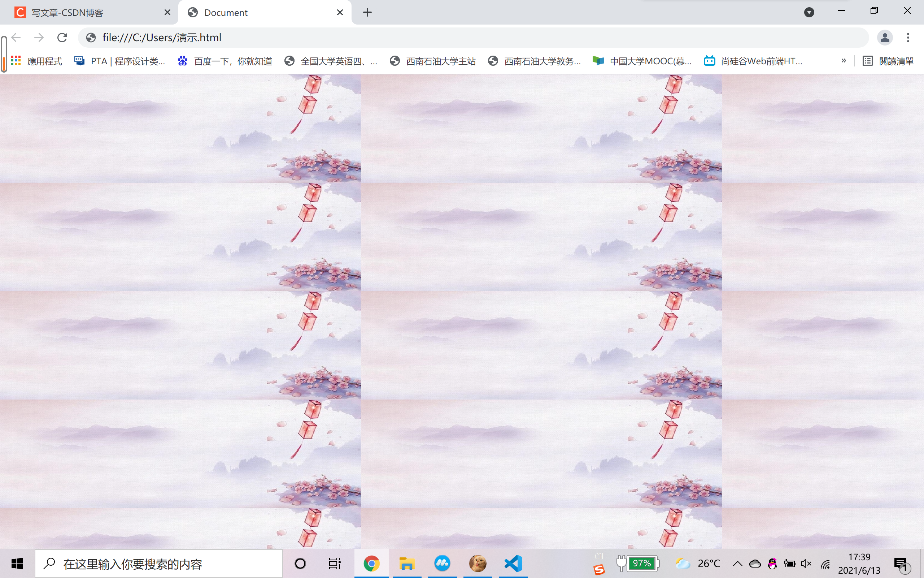Screen dimensions: 924x578
Task: Open Task View on the taskbar
Action: (x=335, y=564)
